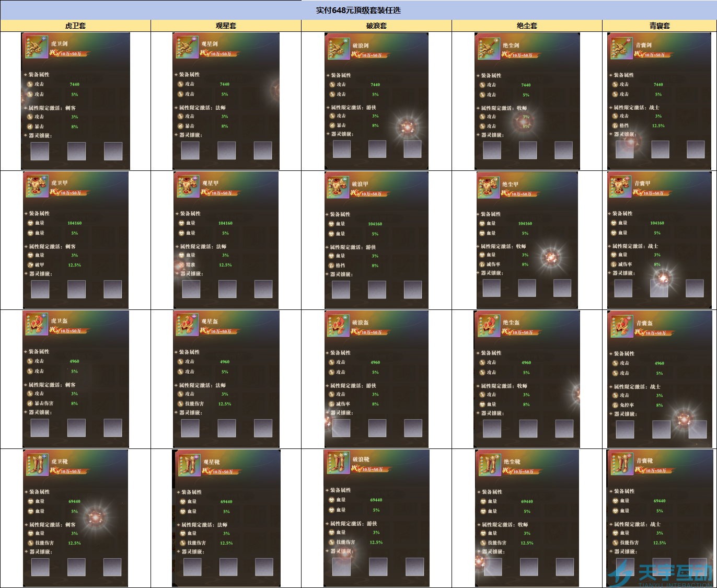Select the 绝尘套 column header
Image resolution: width=717 pixels, height=588 pixels.
pos(527,26)
